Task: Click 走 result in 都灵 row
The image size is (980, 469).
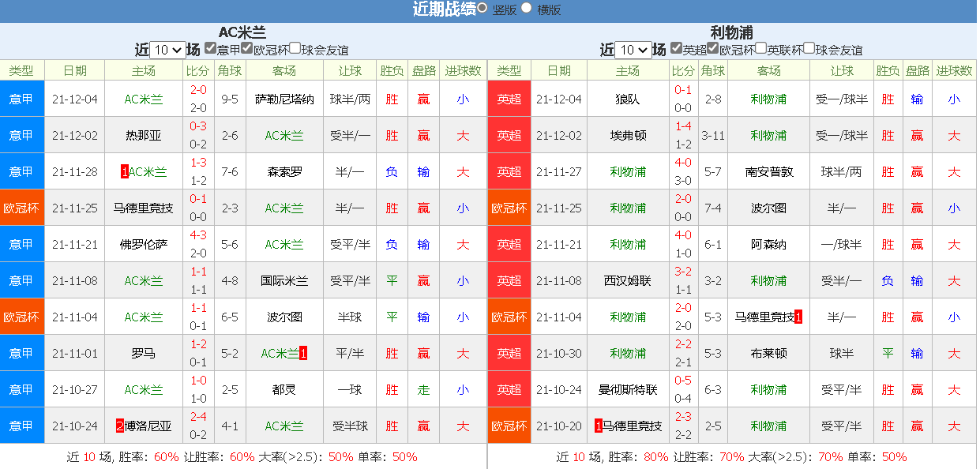Action: 424,389
